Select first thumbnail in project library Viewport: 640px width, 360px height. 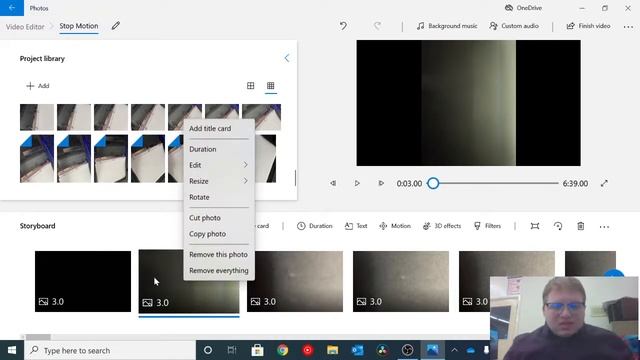click(37, 117)
